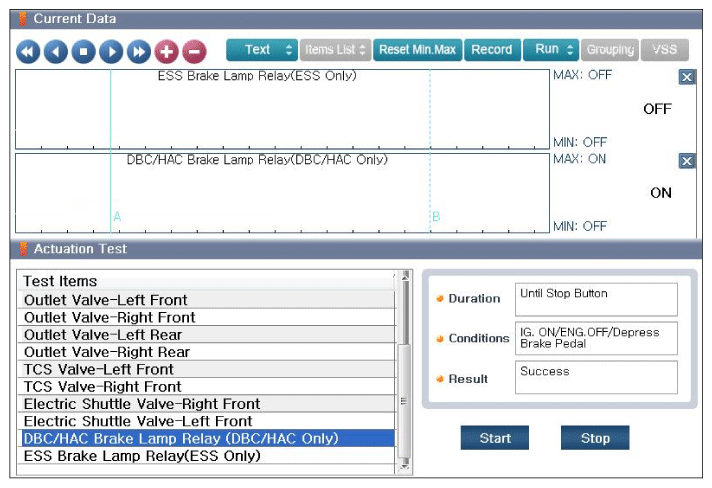
Task: Click cursor marker B on the graph
Action: point(436,217)
